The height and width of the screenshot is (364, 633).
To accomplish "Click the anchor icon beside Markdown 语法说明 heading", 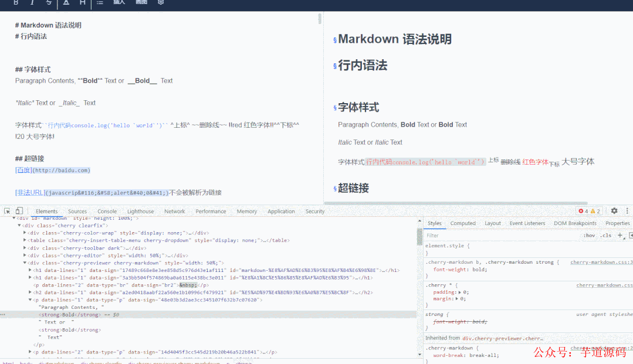I will click(x=335, y=40).
